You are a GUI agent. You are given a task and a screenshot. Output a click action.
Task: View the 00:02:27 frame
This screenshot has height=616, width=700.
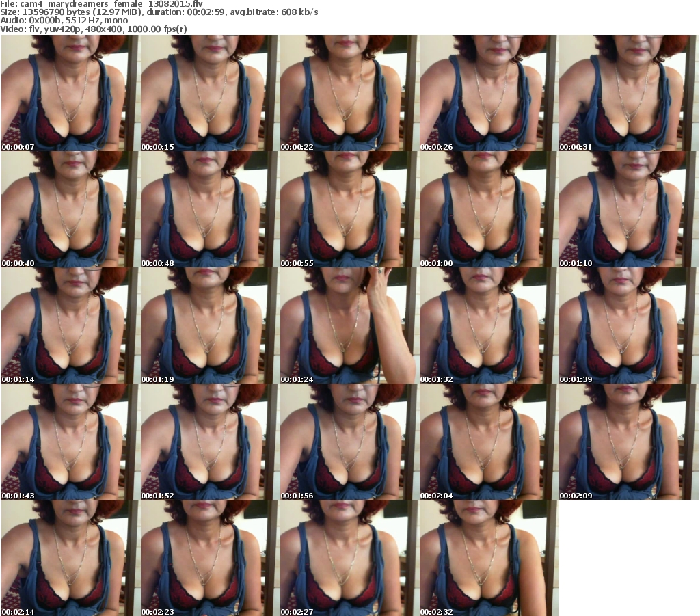coord(349,558)
